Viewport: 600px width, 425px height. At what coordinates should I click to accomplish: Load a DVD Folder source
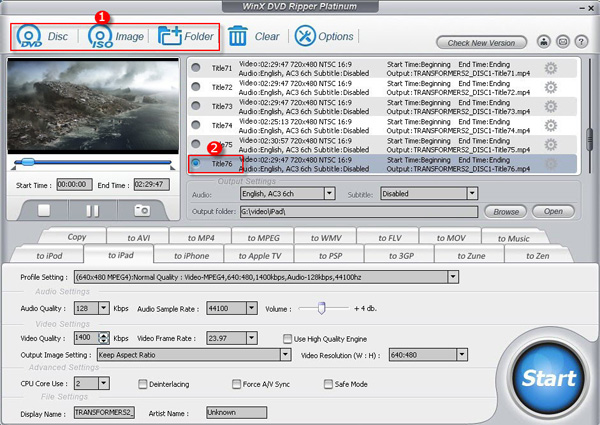click(186, 36)
